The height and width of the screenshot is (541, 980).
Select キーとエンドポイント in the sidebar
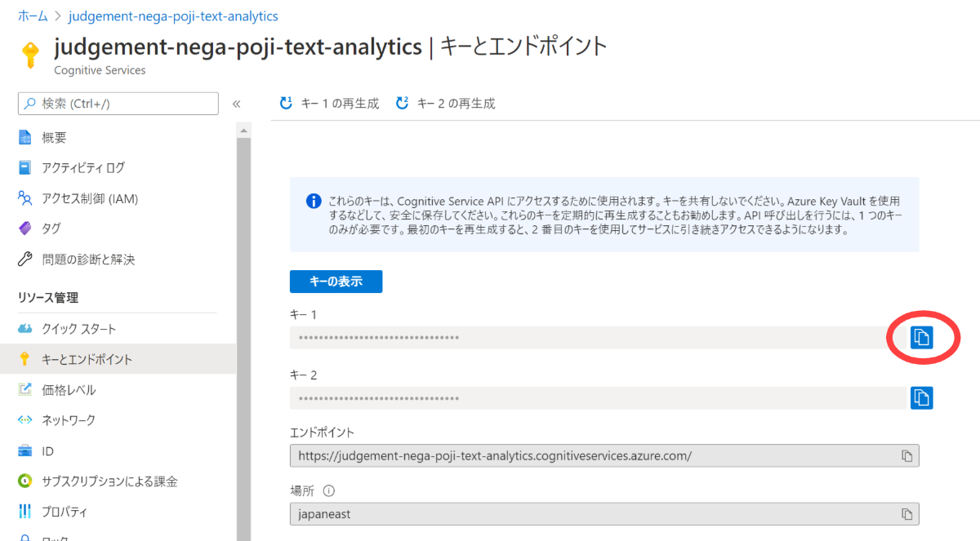(118, 359)
